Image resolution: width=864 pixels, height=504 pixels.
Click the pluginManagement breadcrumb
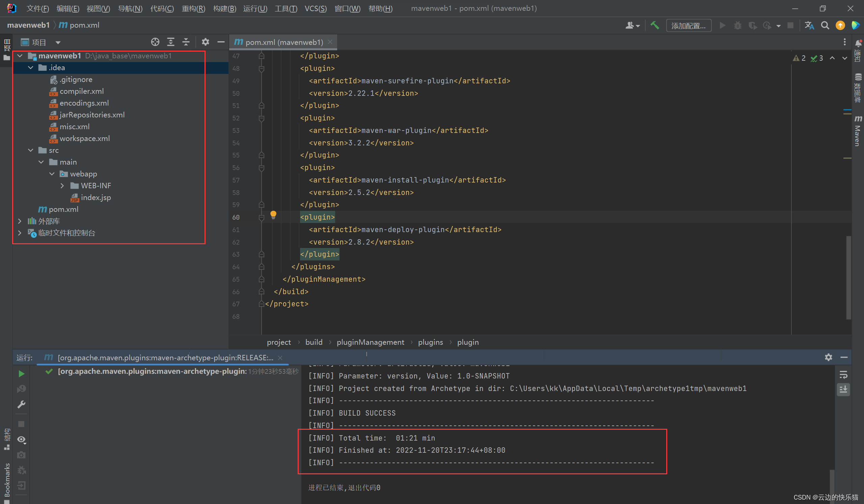(x=370, y=342)
